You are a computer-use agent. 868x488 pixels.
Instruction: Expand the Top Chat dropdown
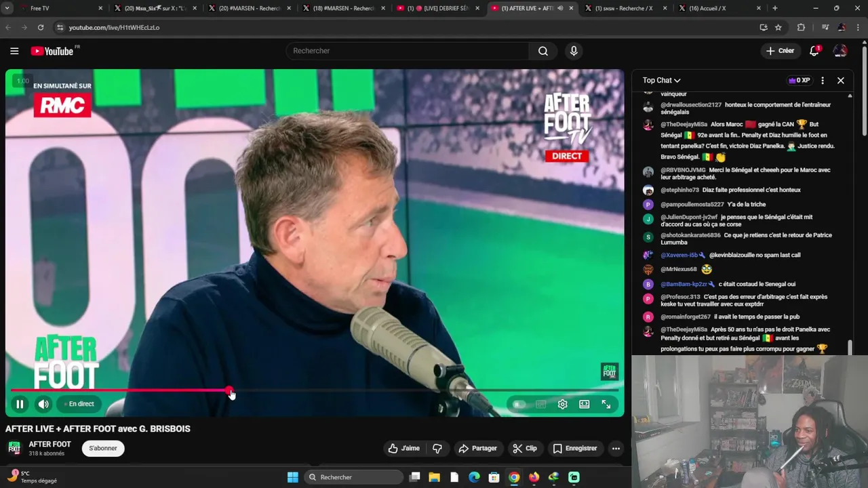(661, 80)
